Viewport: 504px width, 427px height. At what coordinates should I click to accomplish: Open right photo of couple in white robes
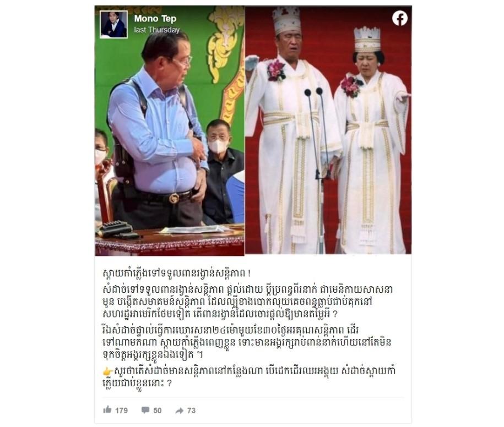click(x=328, y=130)
